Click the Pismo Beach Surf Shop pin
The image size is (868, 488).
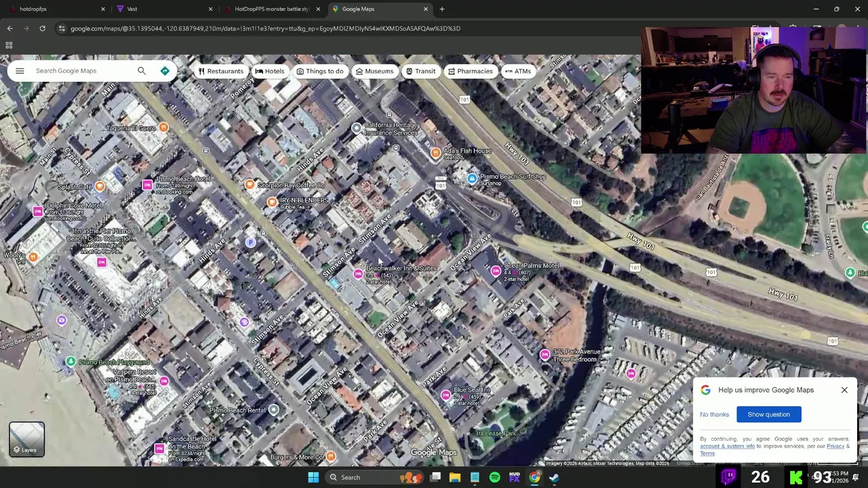tap(472, 178)
